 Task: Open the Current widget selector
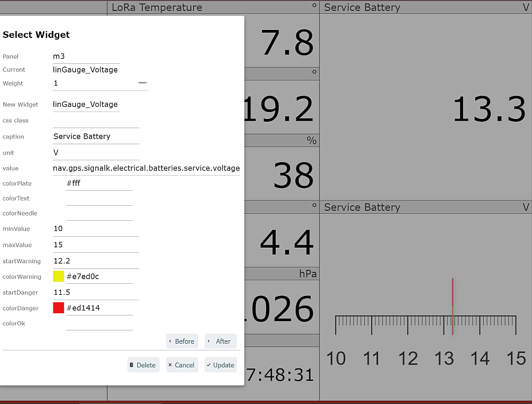click(x=86, y=70)
